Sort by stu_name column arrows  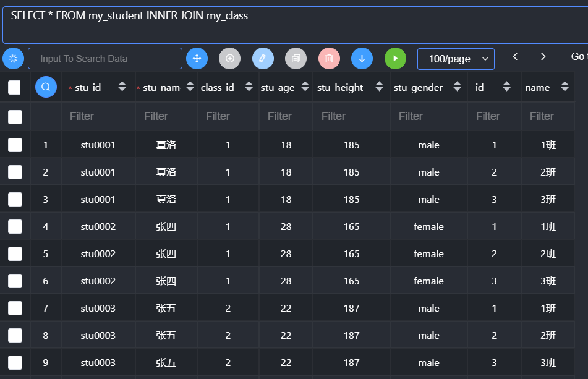(190, 87)
